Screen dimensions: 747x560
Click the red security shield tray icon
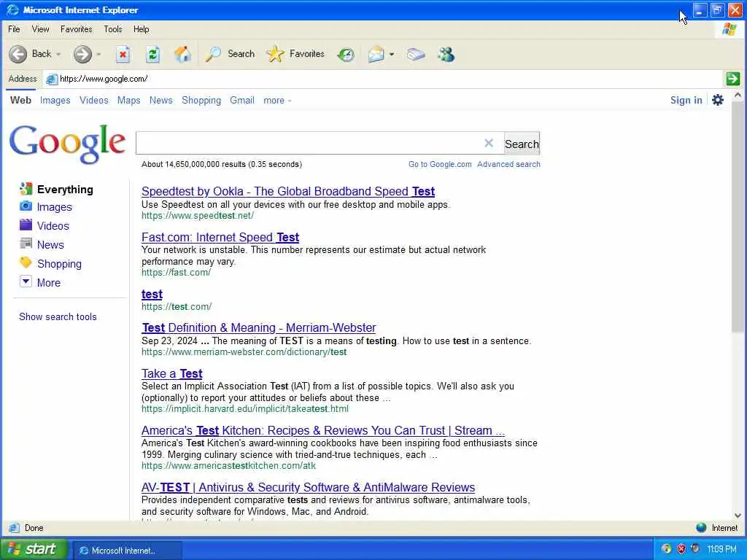[681, 549]
